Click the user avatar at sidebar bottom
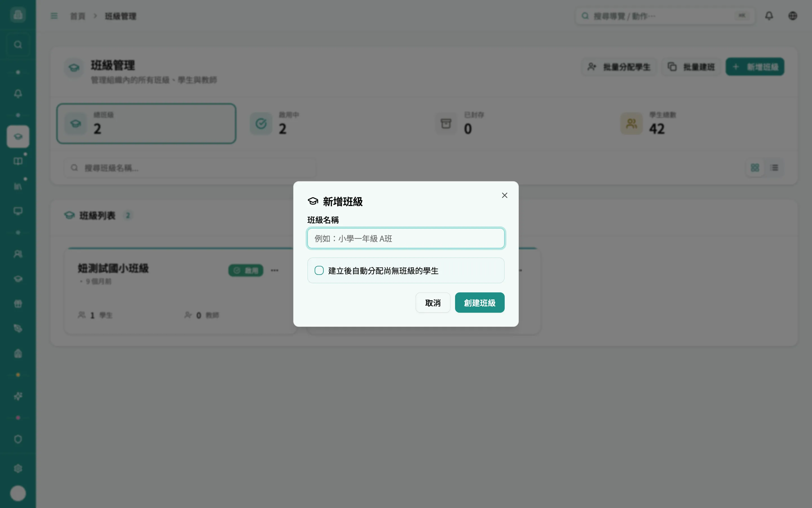This screenshot has width=812, height=508. 18,493
